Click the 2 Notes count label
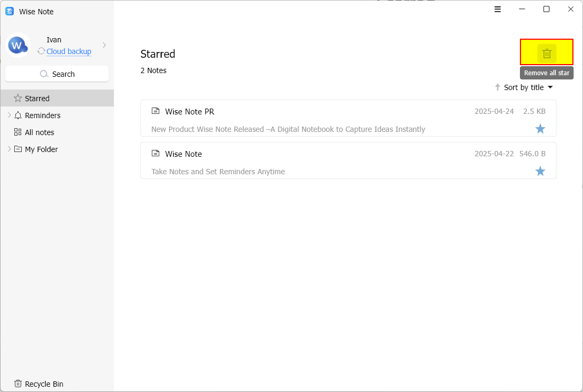Viewport: 583px width, 392px height. tap(154, 70)
